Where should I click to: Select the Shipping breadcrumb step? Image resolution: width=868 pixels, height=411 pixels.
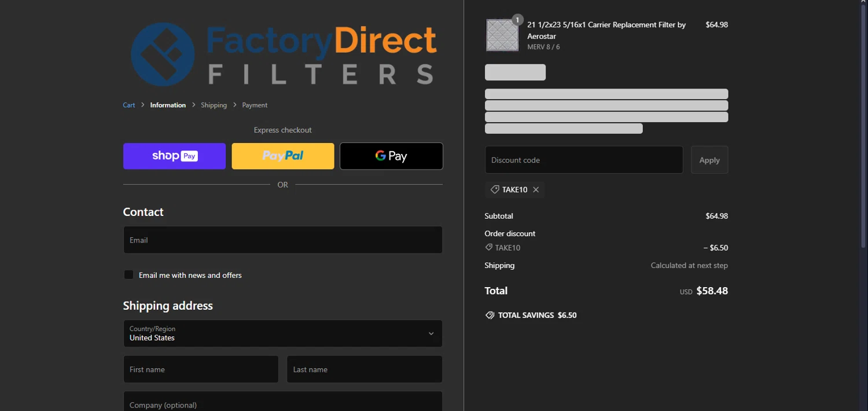coord(214,105)
